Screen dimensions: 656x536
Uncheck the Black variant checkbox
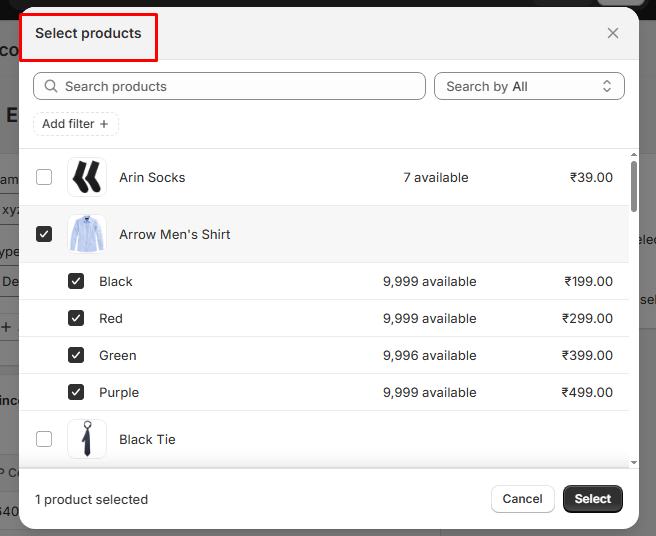[76, 281]
